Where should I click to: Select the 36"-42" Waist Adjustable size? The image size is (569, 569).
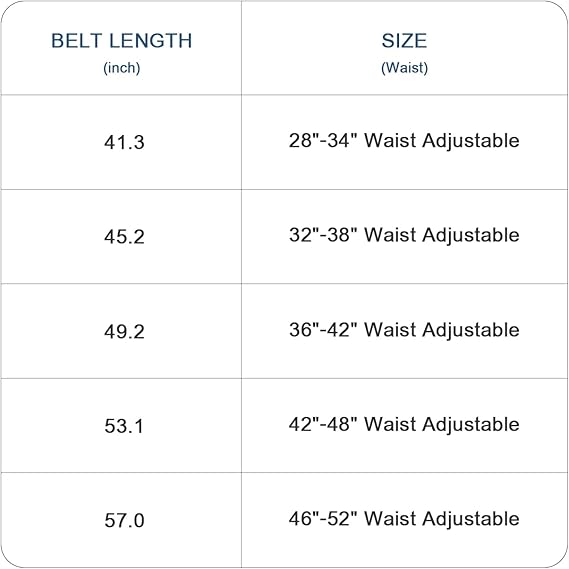click(404, 330)
